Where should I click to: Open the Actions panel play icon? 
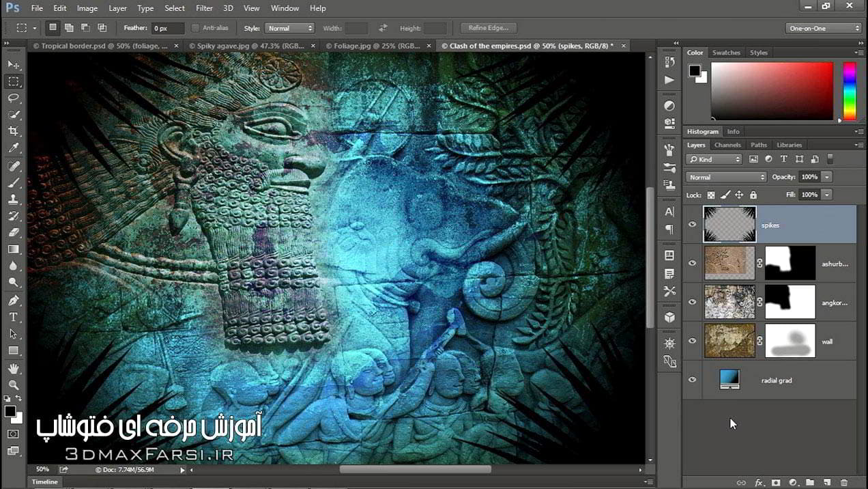[669, 80]
